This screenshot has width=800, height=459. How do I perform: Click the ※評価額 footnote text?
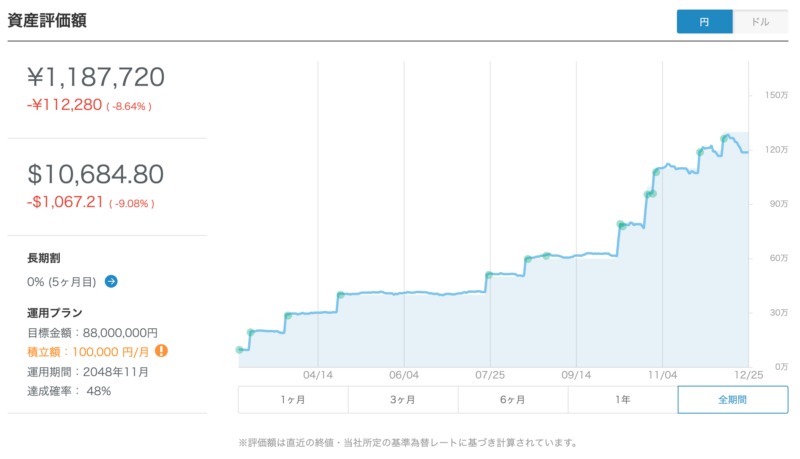pyautogui.click(x=408, y=443)
